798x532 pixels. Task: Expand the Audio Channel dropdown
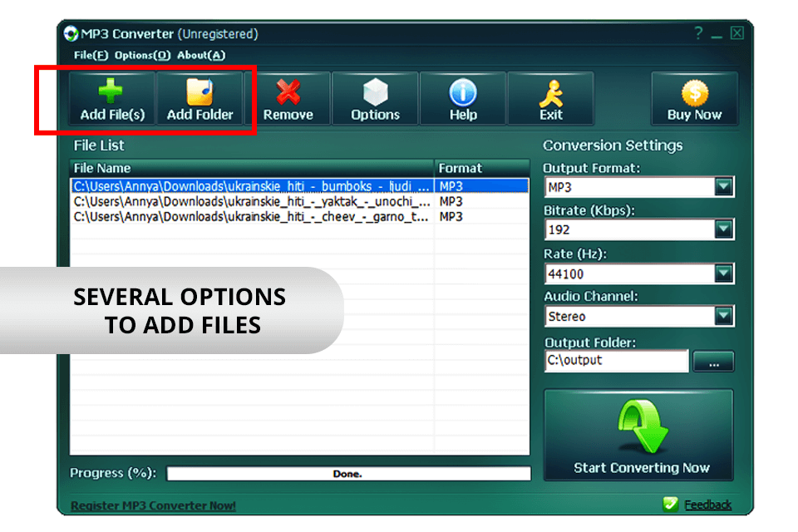723,316
